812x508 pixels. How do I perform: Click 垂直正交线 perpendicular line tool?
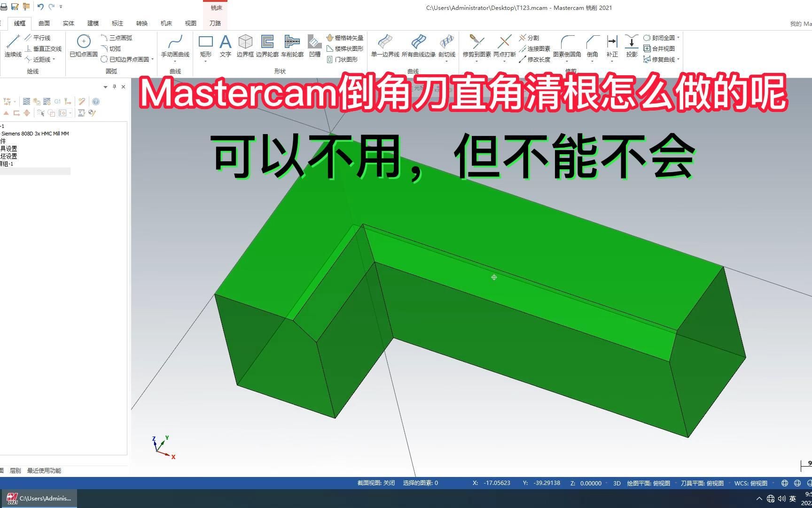43,48
